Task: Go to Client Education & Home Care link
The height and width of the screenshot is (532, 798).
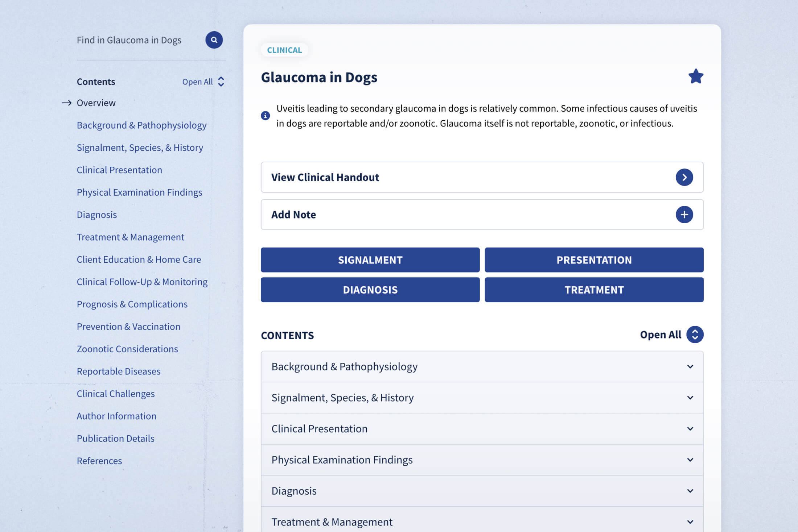Action: (139, 259)
